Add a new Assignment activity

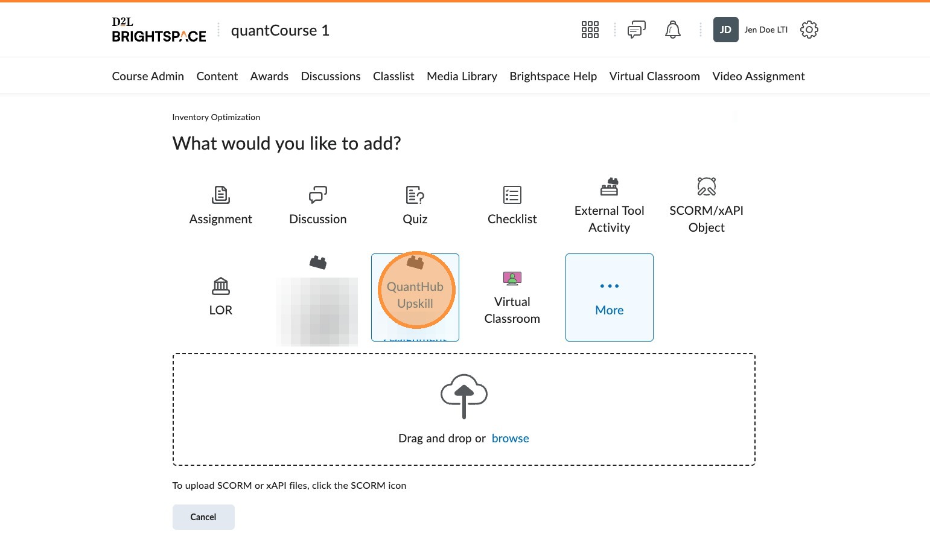(x=220, y=206)
